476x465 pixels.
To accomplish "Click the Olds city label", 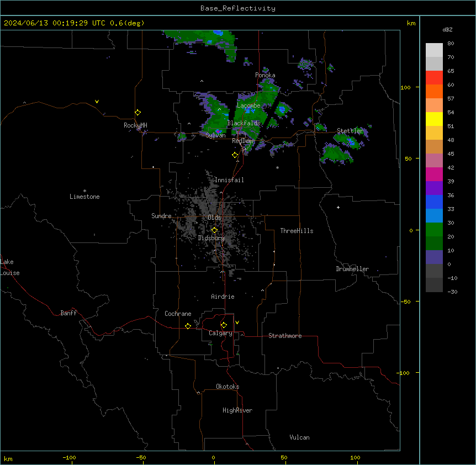I will 214,218.
